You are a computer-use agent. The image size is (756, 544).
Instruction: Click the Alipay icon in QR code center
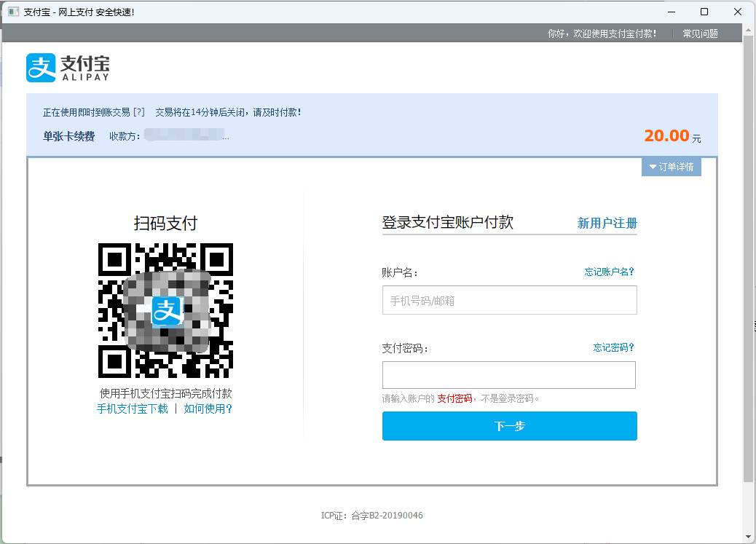click(168, 311)
